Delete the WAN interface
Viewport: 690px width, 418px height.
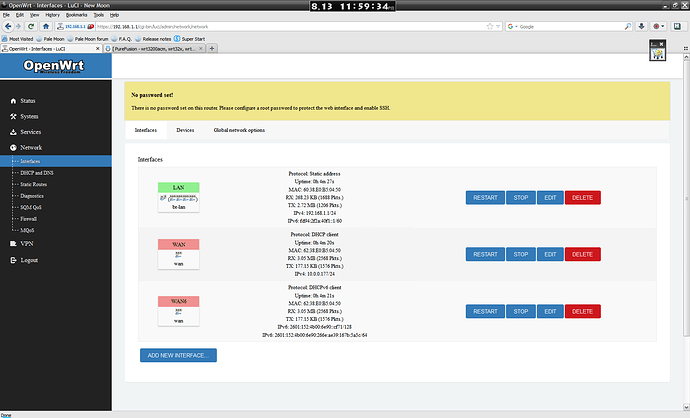[x=582, y=254]
